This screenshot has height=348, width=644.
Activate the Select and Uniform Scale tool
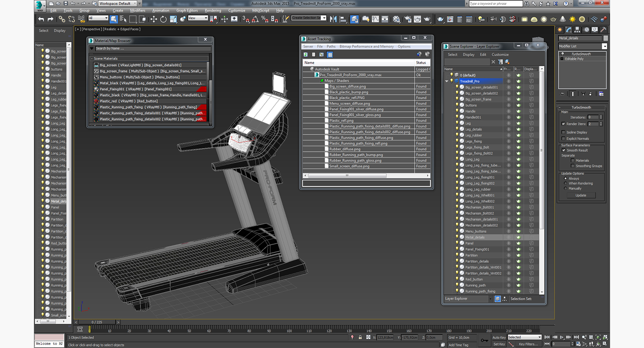tap(173, 19)
